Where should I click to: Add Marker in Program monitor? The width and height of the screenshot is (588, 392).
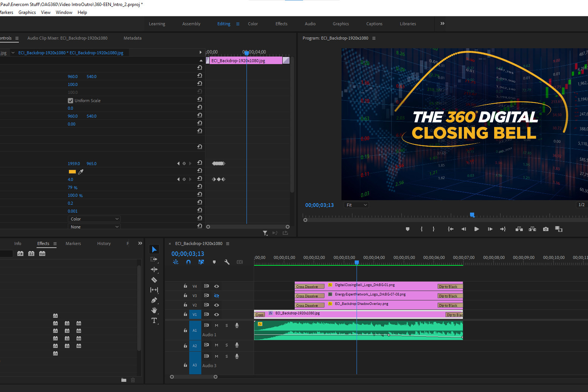[x=407, y=229]
